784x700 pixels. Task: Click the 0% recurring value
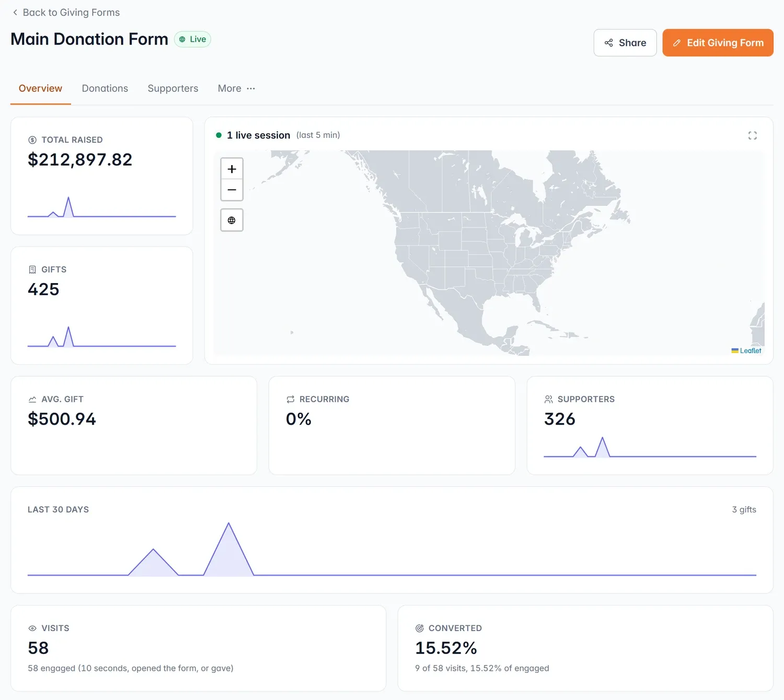point(298,419)
